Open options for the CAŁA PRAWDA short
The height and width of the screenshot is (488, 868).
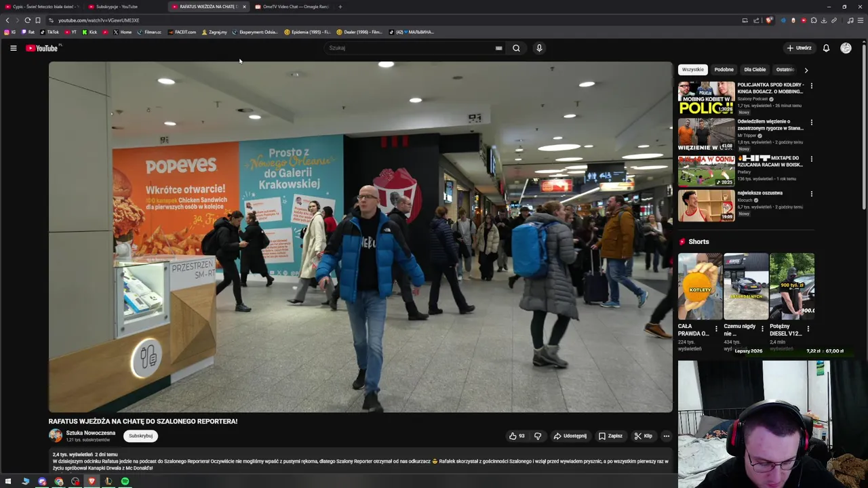pyautogui.click(x=716, y=329)
